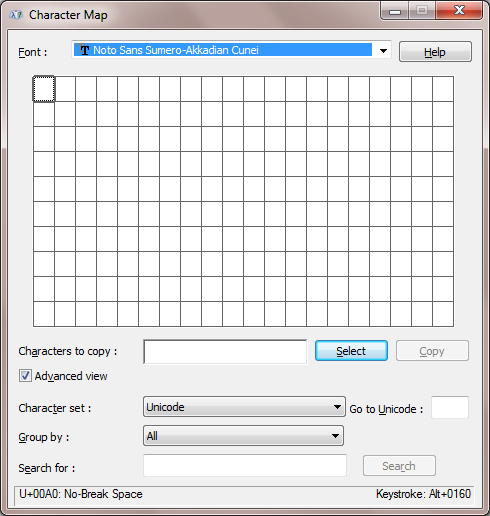This screenshot has width=490, height=516.
Task: Select the highlighted No-Break Space cell
Action: coord(44,89)
